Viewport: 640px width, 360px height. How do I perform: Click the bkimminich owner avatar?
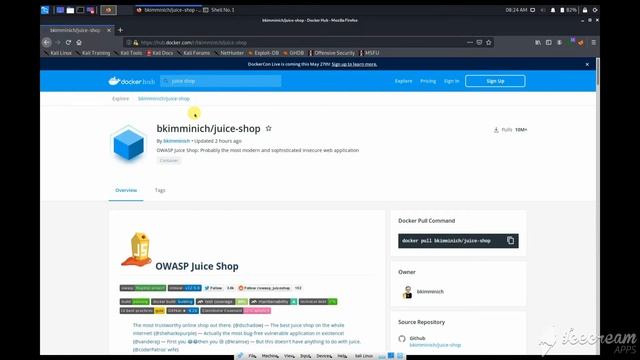click(407, 291)
